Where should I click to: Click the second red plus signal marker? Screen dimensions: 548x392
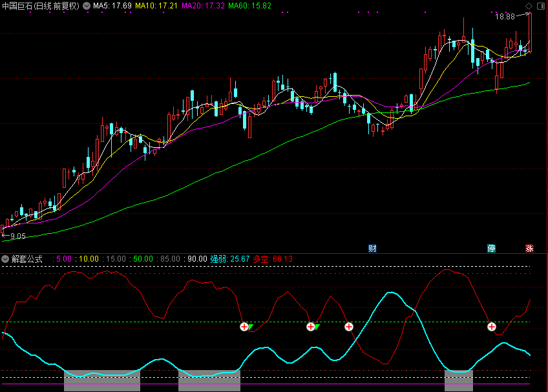point(311,327)
